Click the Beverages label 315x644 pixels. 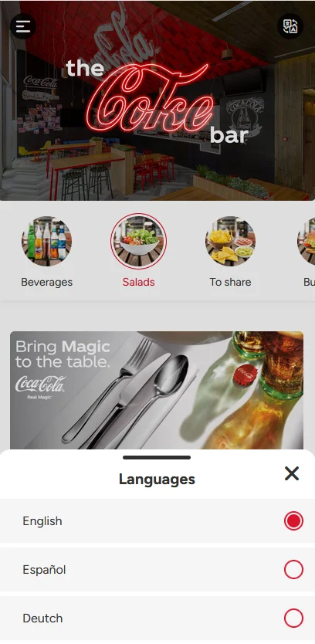[x=46, y=282]
